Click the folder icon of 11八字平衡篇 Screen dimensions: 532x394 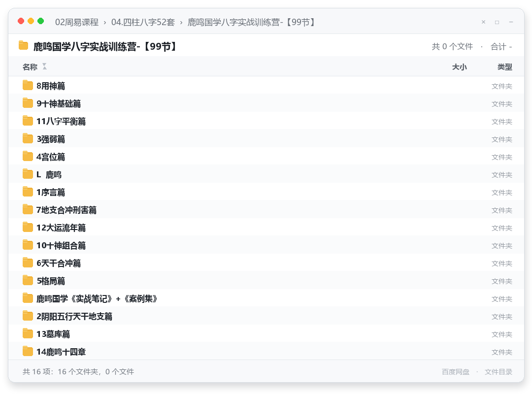point(28,121)
